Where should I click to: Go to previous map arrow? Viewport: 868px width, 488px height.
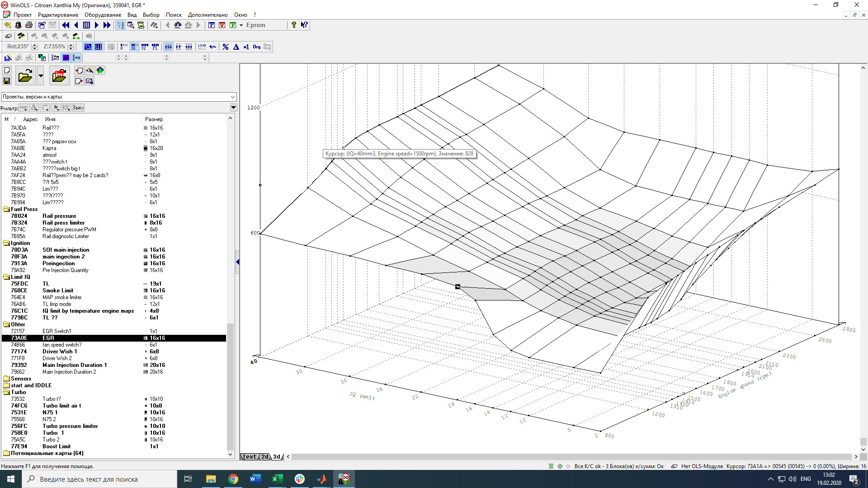click(x=76, y=25)
